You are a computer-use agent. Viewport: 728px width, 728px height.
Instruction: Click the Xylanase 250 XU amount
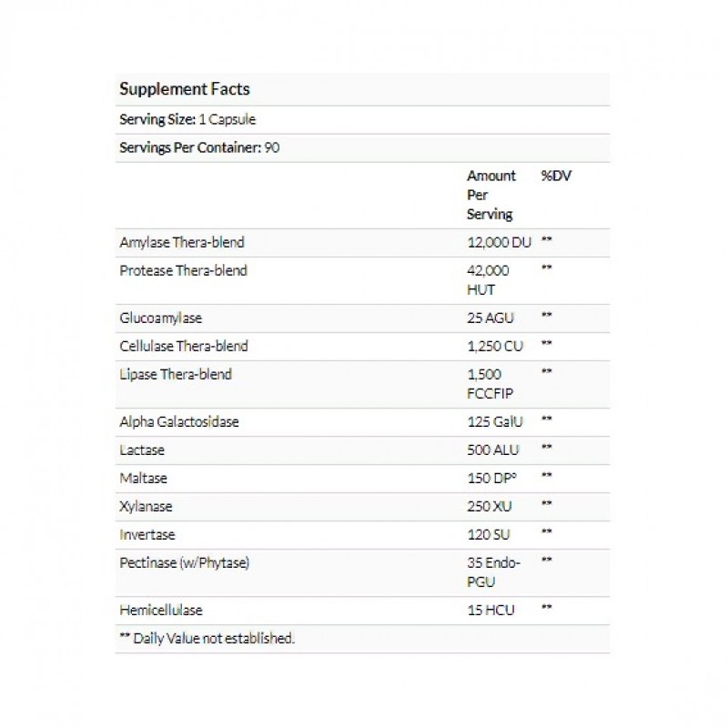(490, 506)
